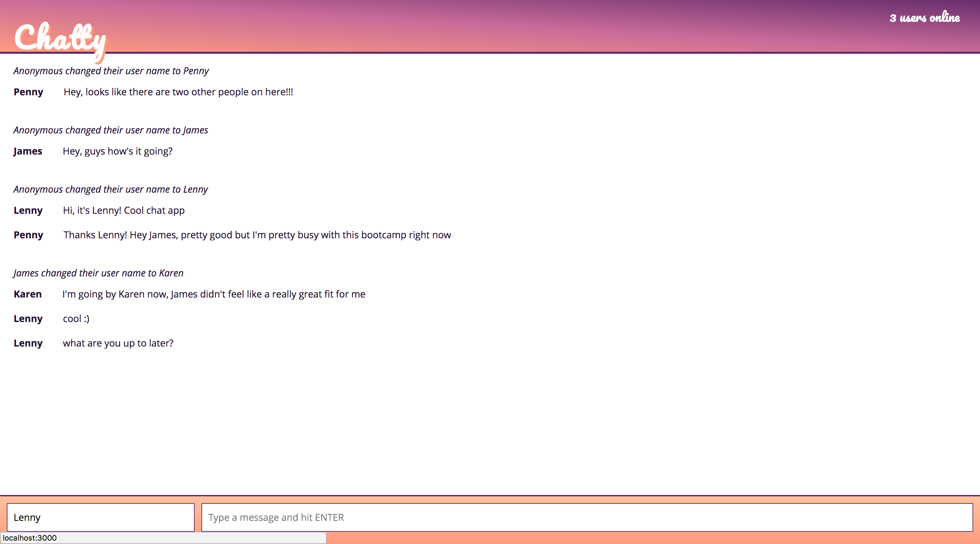This screenshot has width=980, height=544.
Task: Focus the username field containing Lenny
Action: pyautogui.click(x=100, y=517)
